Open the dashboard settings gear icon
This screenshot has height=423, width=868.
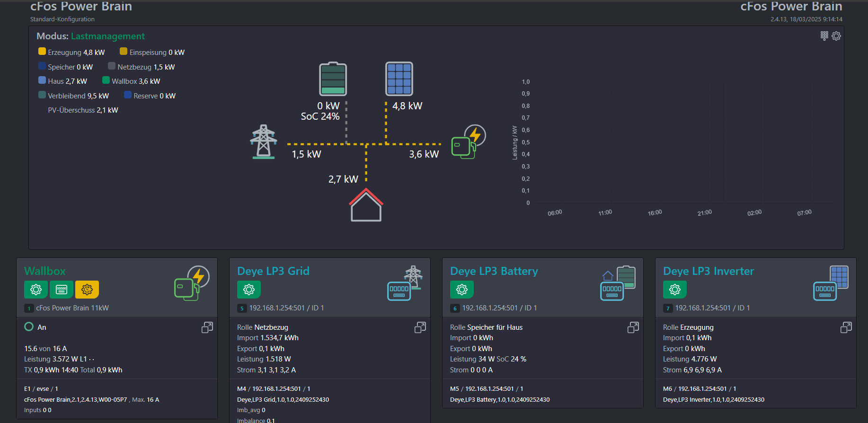(836, 36)
